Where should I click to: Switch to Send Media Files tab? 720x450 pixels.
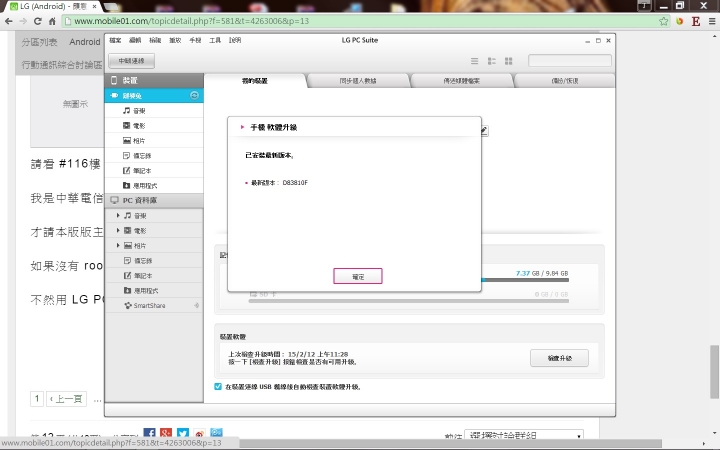[461, 81]
